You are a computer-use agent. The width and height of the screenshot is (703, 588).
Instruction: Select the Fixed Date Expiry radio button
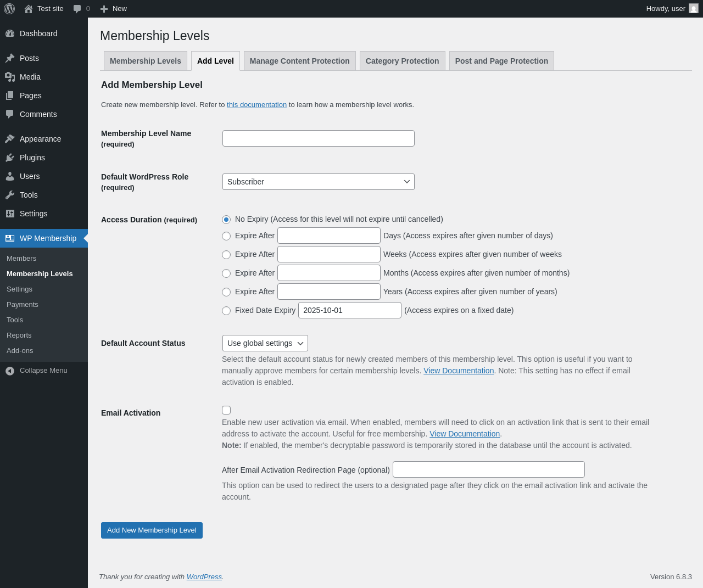(x=226, y=311)
